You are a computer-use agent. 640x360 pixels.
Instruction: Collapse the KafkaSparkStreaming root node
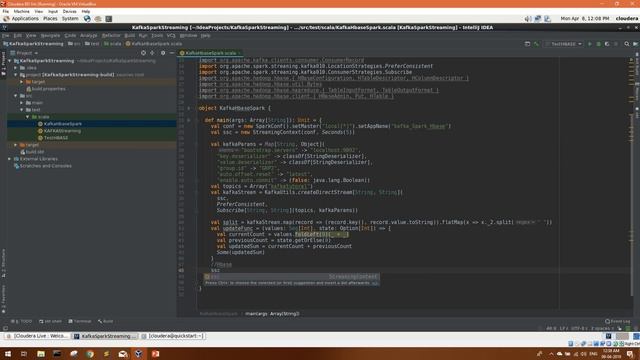(10, 61)
